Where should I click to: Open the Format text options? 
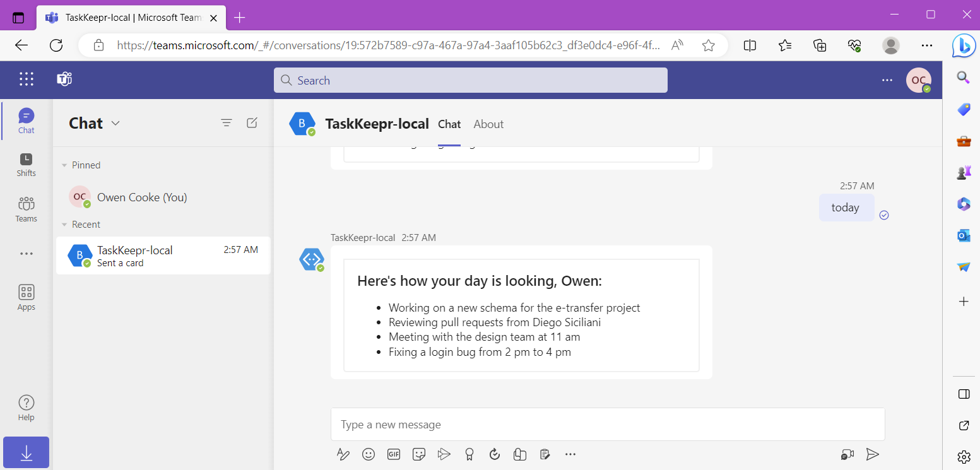coord(343,454)
